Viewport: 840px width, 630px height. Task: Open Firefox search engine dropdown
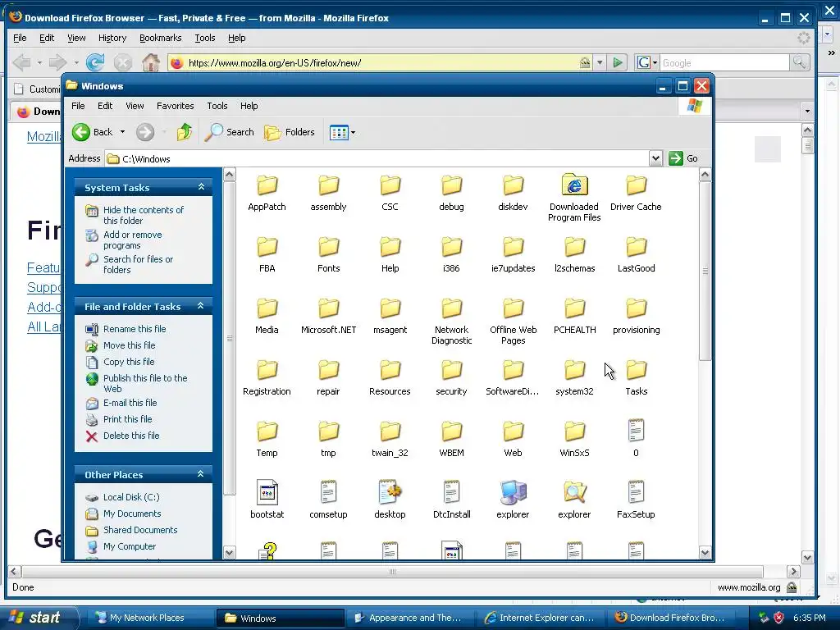coord(647,62)
